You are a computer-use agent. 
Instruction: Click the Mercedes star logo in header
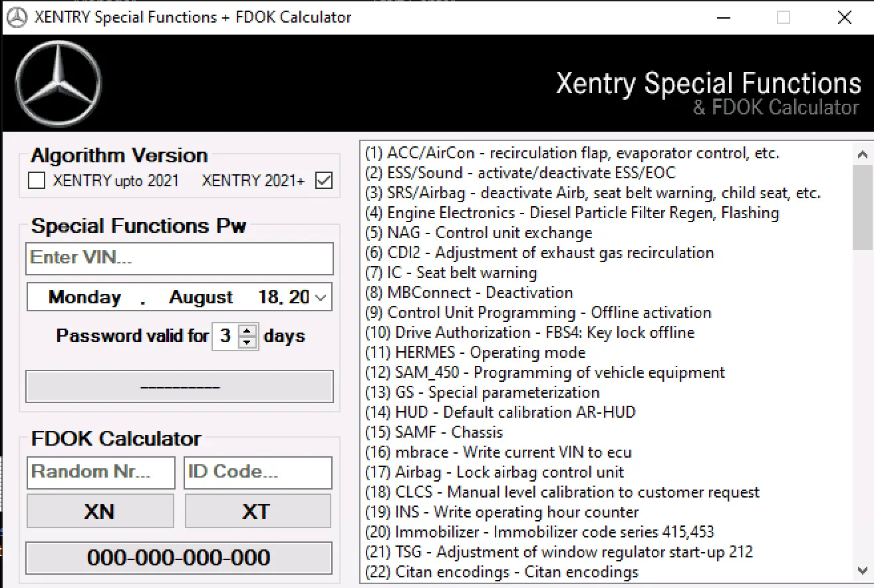tap(59, 84)
